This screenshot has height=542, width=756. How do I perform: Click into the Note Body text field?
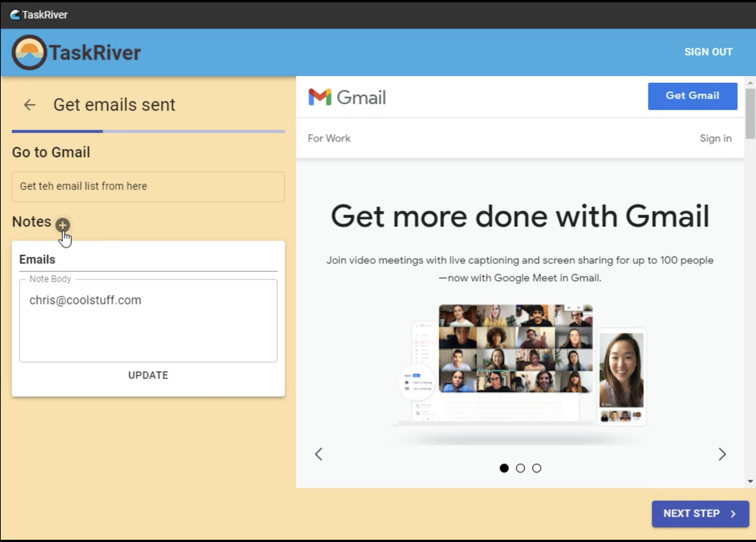tap(148, 320)
